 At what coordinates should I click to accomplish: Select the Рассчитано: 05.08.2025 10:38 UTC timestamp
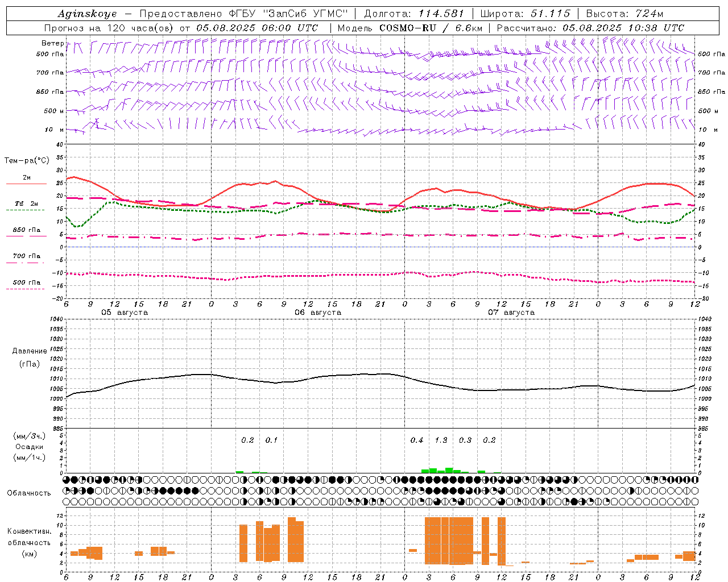[590, 28]
